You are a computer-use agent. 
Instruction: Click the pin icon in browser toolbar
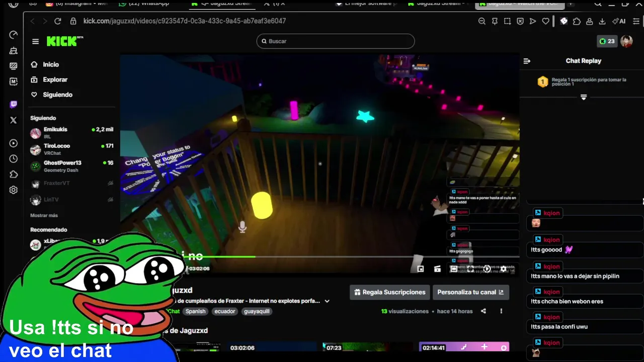pyautogui.click(x=495, y=21)
